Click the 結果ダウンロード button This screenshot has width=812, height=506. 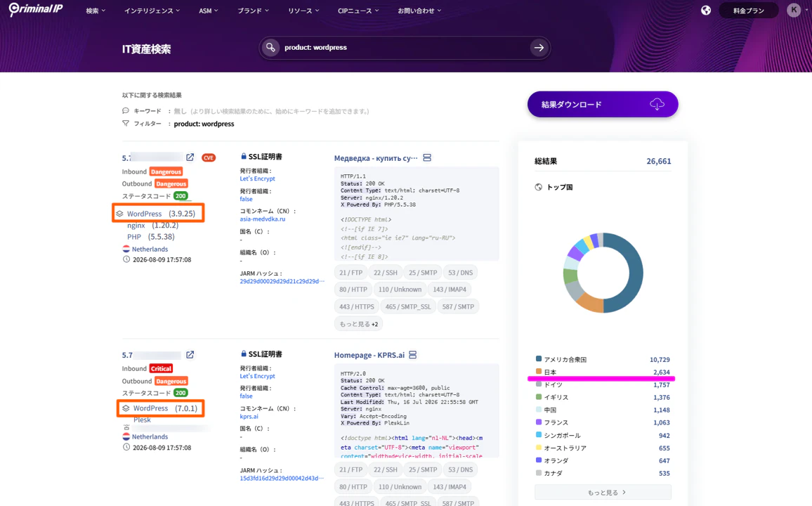pyautogui.click(x=603, y=104)
